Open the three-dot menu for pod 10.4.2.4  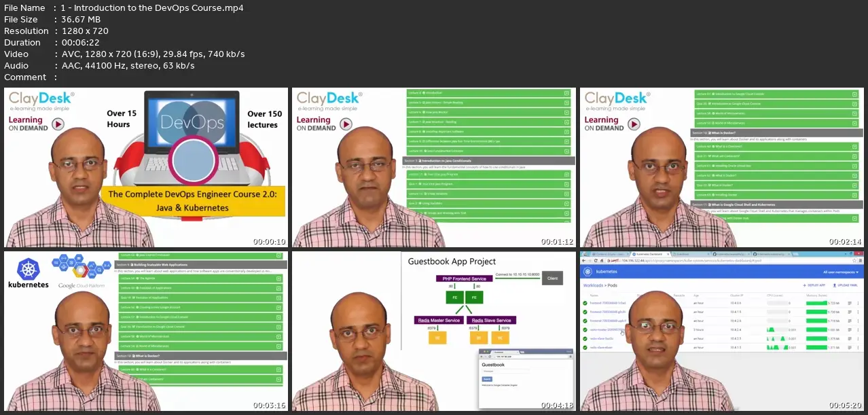coord(858,329)
